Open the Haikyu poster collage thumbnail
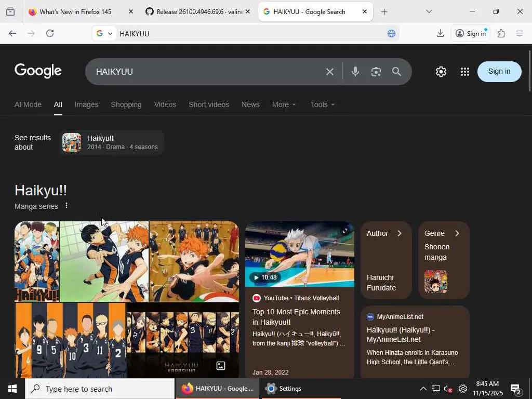Screen dimensions: 532x399 tap(37, 261)
